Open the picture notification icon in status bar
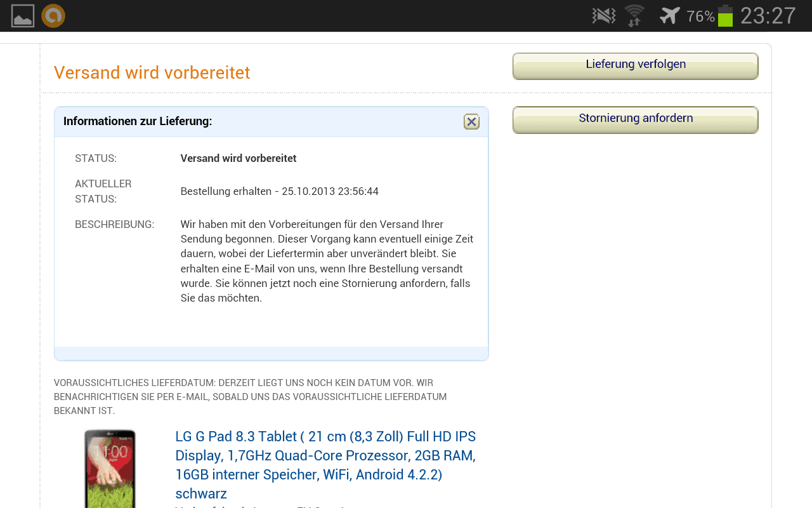 (x=23, y=16)
